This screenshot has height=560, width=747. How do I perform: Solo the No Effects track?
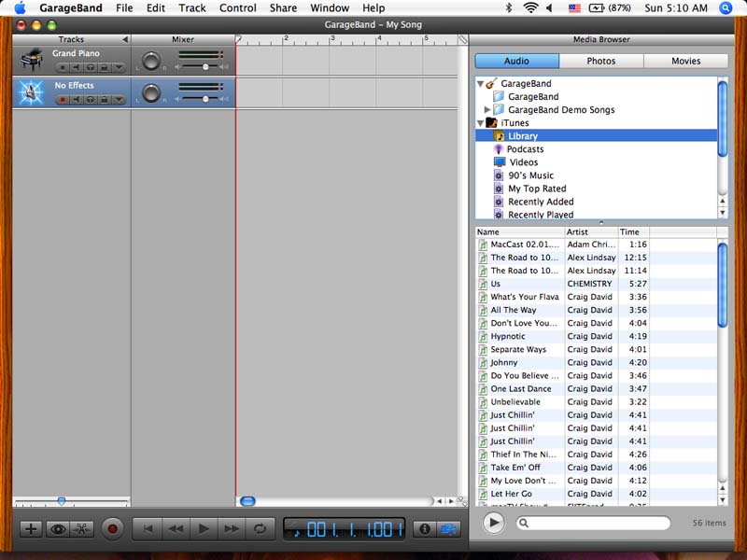[x=90, y=100]
